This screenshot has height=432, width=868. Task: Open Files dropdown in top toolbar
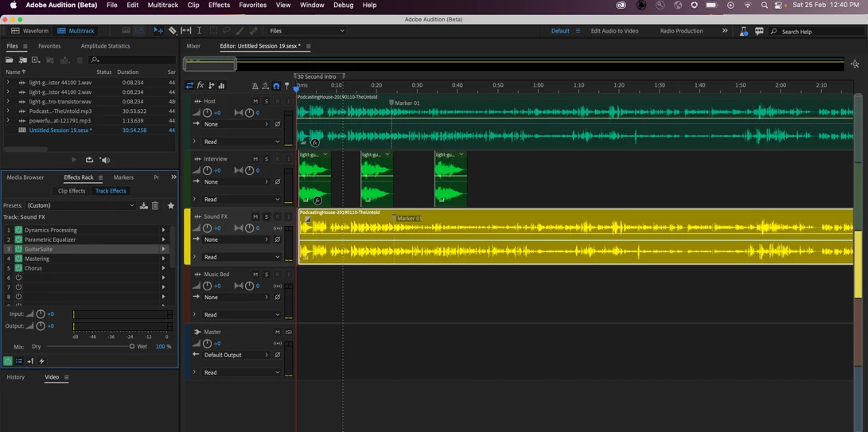(x=307, y=31)
